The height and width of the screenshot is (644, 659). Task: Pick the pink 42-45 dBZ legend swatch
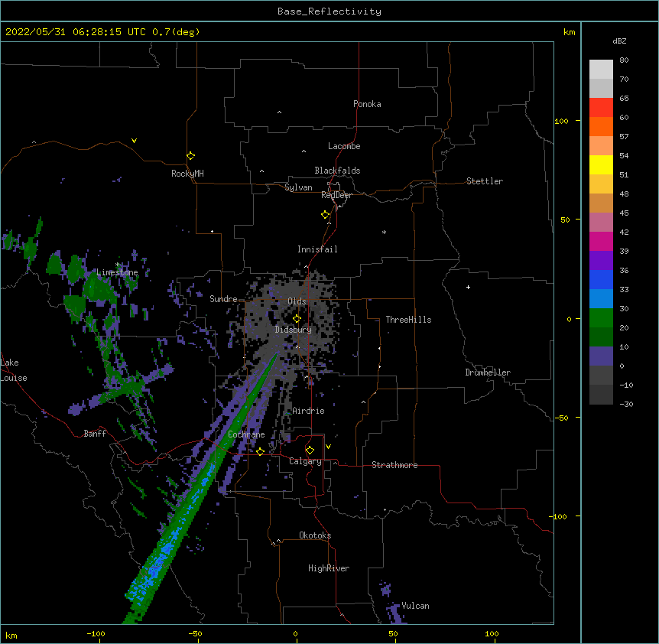point(601,223)
